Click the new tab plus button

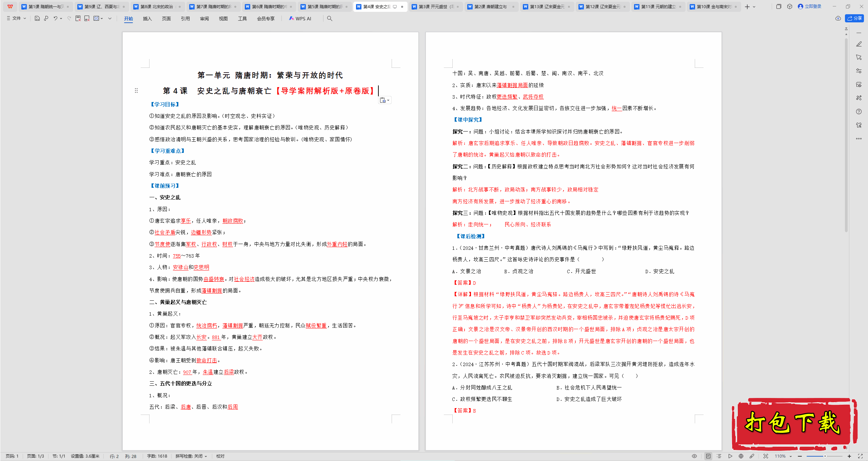(x=747, y=7)
